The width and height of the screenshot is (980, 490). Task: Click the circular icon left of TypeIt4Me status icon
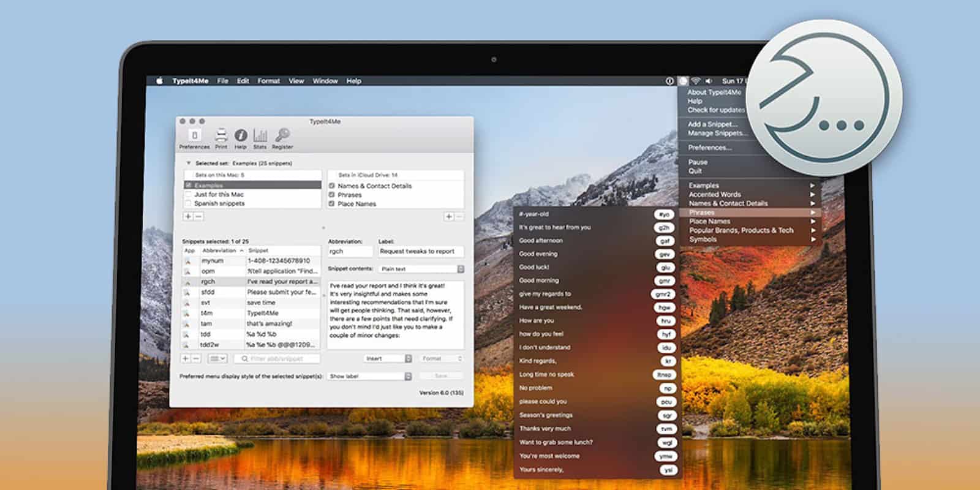[669, 81]
